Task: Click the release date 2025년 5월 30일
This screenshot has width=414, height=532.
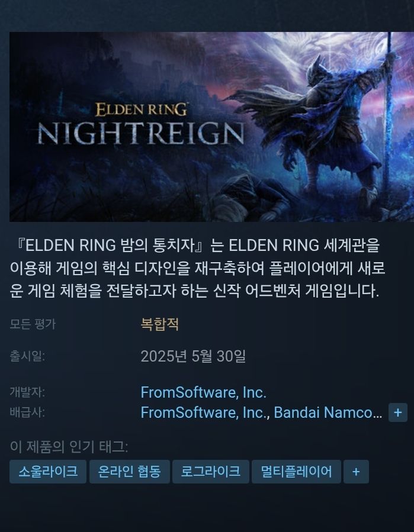Action: pyautogui.click(x=193, y=356)
